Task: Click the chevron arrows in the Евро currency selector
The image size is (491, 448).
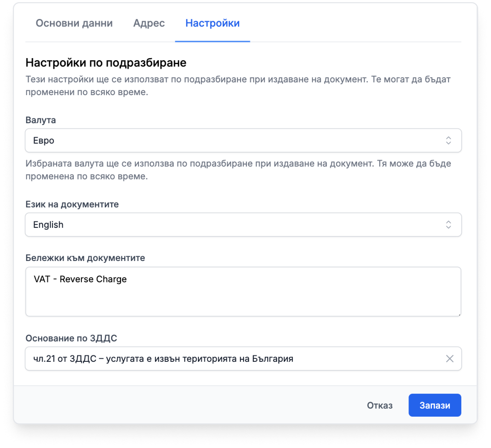Action: [448, 140]
